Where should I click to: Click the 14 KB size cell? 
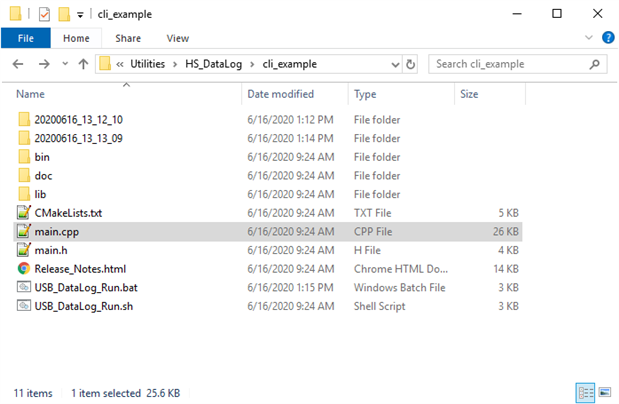click(x=506, y=269)
